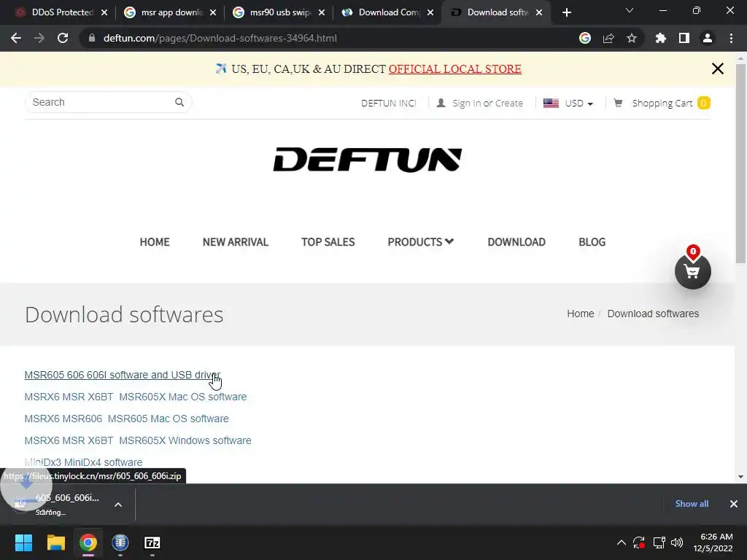Image resolution: width=747 pixels, height=560 pixels.
Task: Click the Home breadcrumb link
Action: (580, 314)
